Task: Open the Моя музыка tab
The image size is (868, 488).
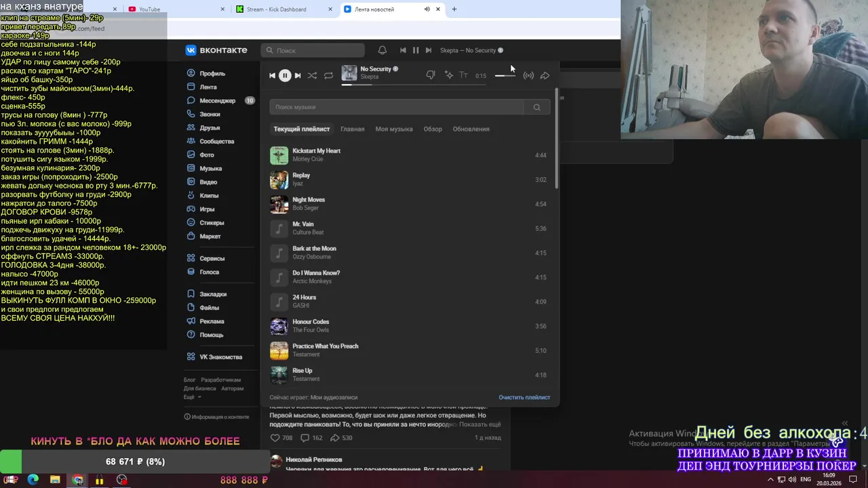Action: point(394,129)
